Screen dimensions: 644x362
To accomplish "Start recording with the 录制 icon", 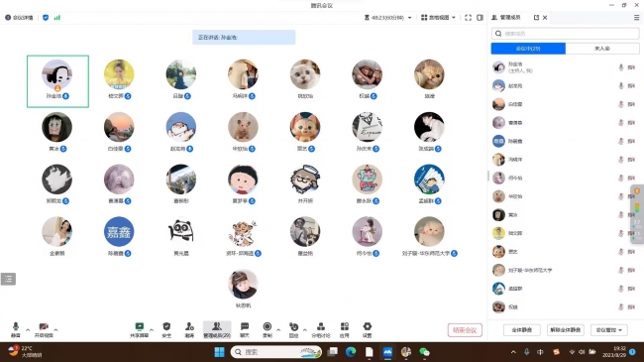I will coord(267,329).
